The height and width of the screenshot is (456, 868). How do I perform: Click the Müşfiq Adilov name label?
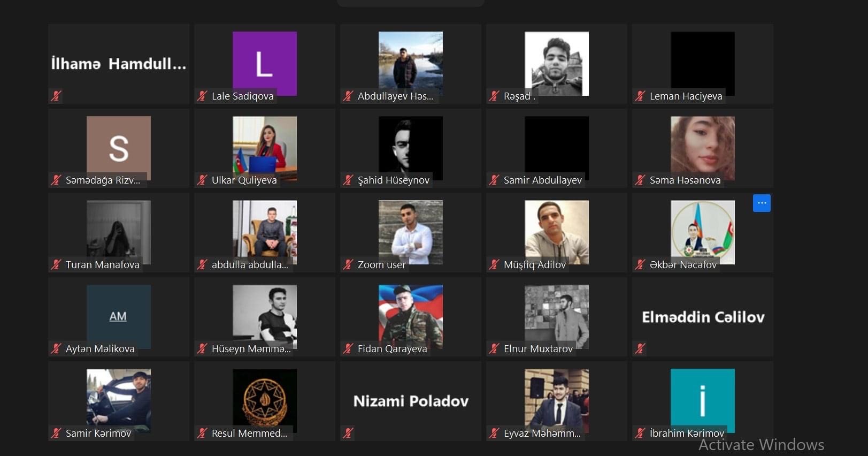535,264
